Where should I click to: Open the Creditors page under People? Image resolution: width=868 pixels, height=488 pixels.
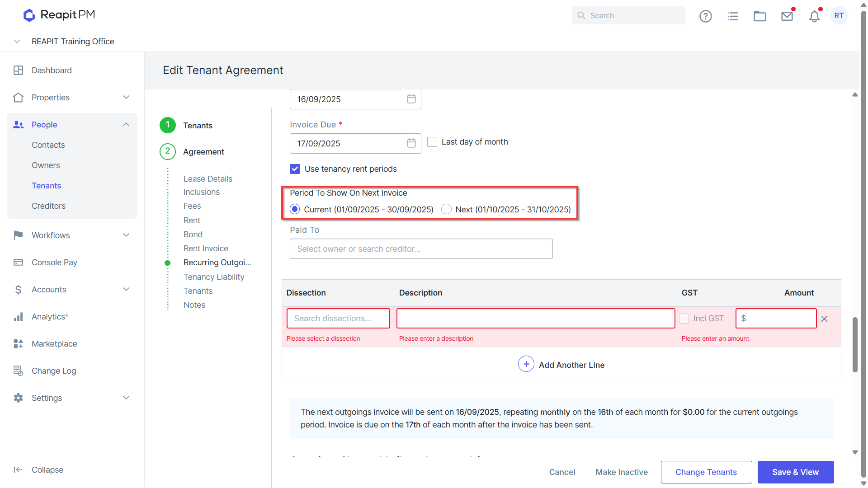point(48,206)
